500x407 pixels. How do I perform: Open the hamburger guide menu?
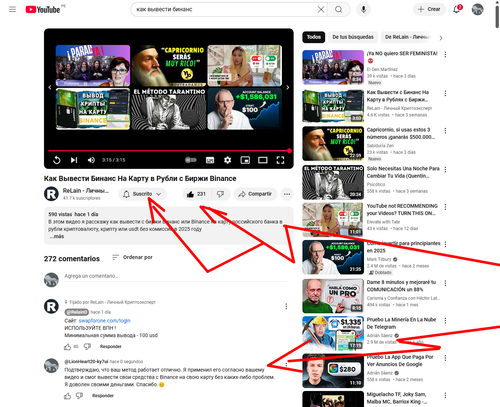[12, 9]
